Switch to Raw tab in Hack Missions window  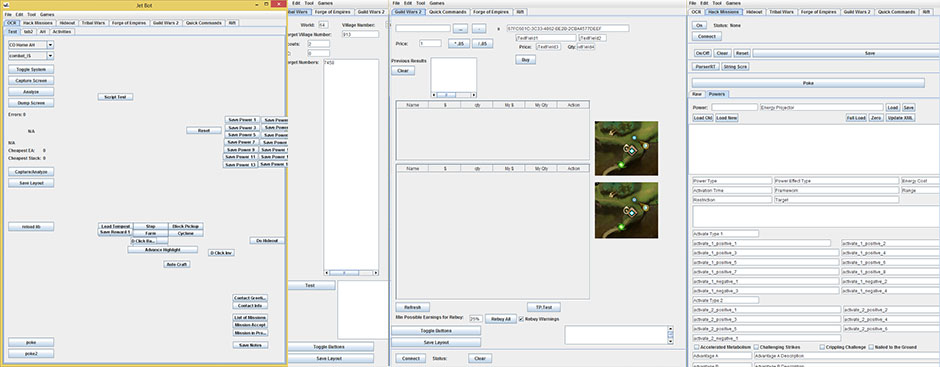point(697,94)
